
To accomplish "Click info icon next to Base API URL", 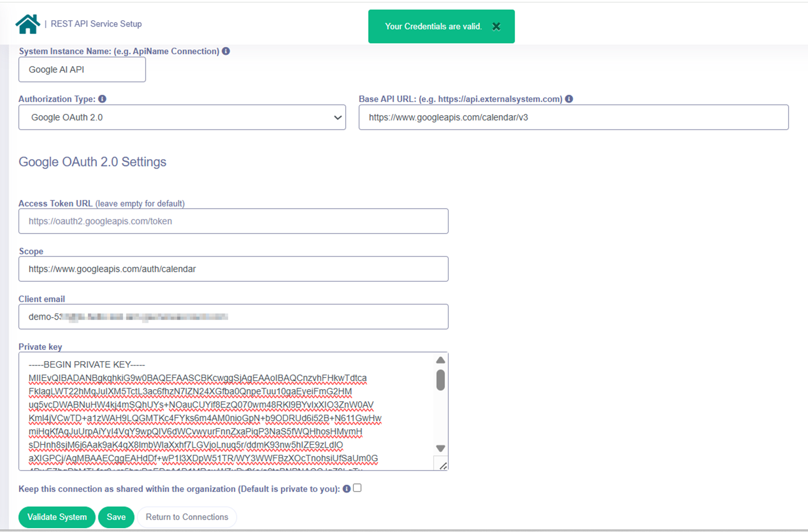I will pyautogui.click(x=569, y=99).
